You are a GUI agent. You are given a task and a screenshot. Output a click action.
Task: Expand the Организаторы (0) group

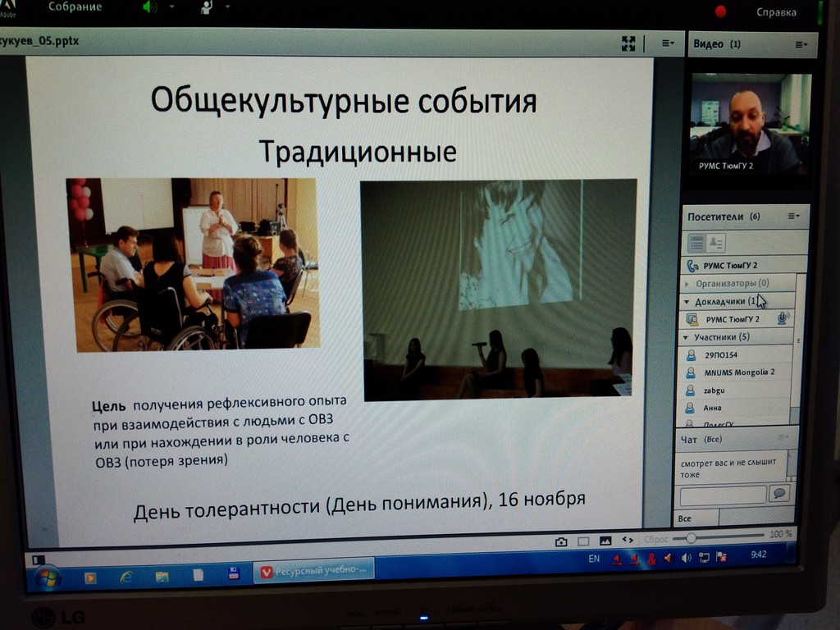(687, 283)
